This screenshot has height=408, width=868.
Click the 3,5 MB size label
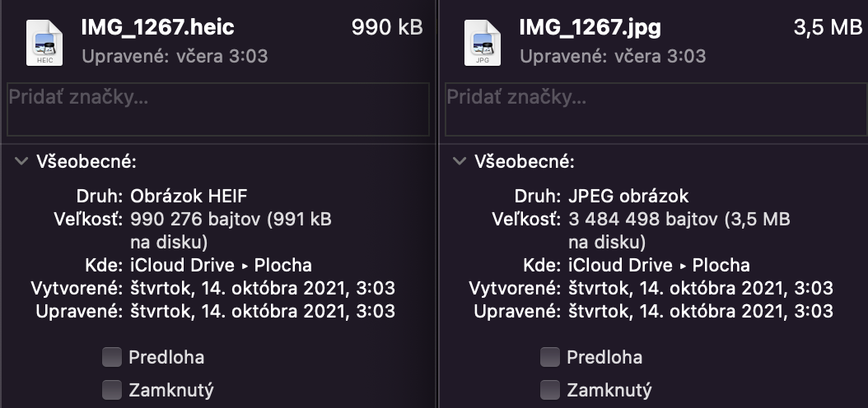828,27
